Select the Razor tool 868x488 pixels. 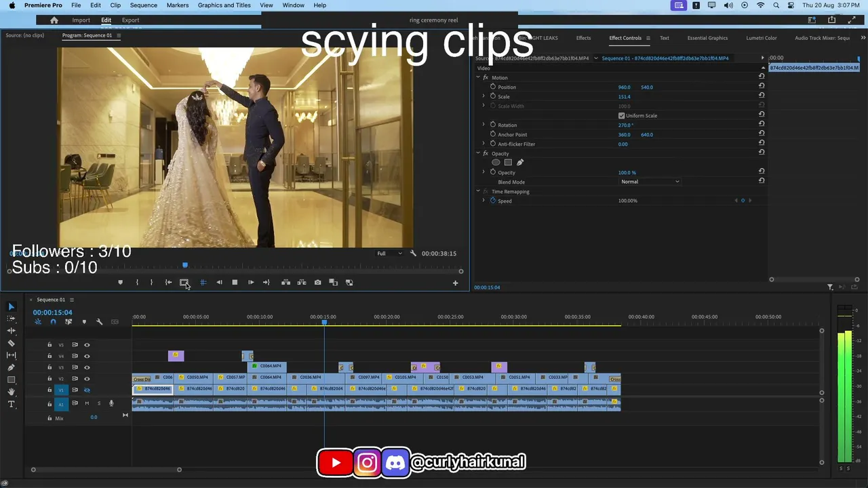coord(11,343)
